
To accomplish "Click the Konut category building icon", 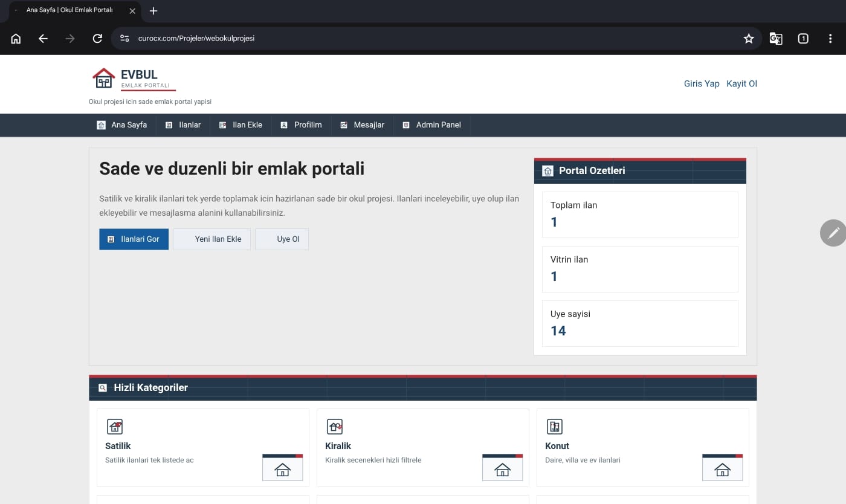I will tap(554, 427).
